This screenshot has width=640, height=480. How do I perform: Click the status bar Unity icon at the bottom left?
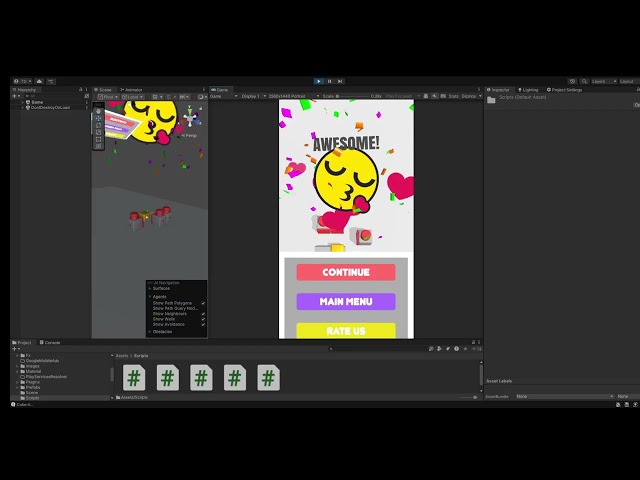click(13, 404)
